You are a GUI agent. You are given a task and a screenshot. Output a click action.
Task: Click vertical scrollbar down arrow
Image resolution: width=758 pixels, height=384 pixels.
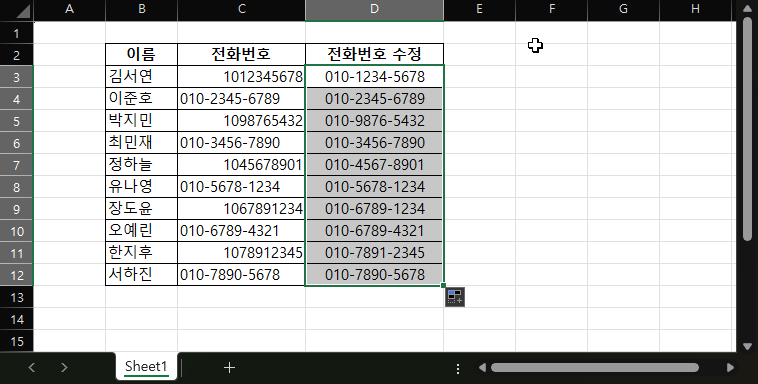(x=747, y=346)
